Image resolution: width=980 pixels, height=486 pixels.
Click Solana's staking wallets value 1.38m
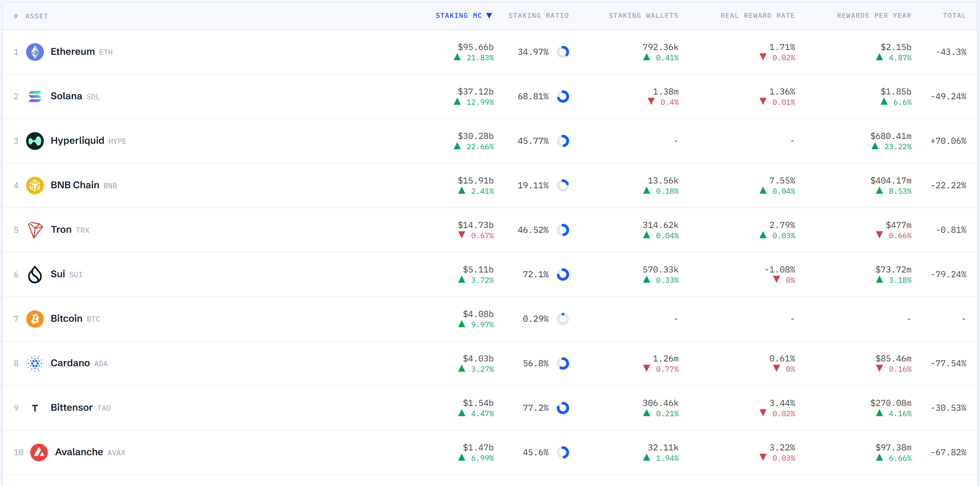(666, 92)
